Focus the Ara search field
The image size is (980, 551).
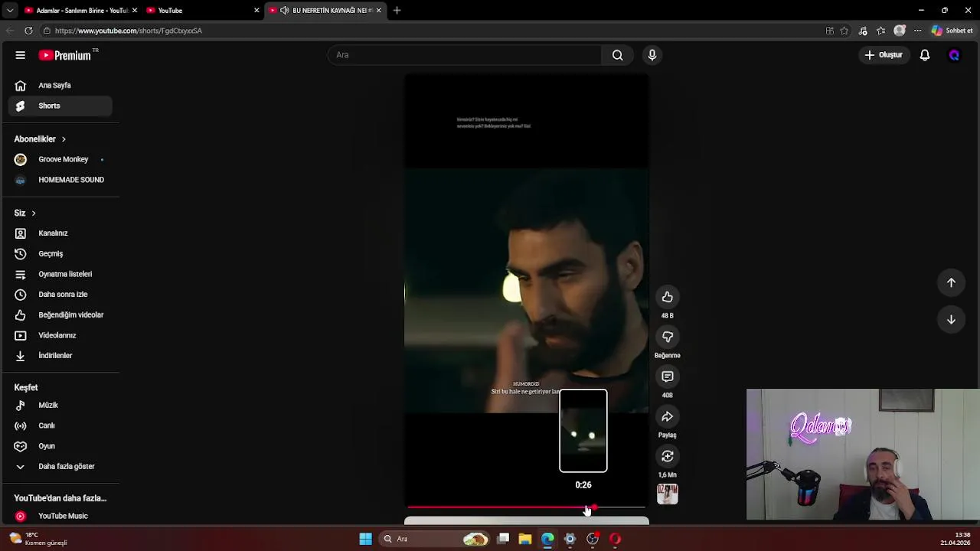click(x=465, y=55)
